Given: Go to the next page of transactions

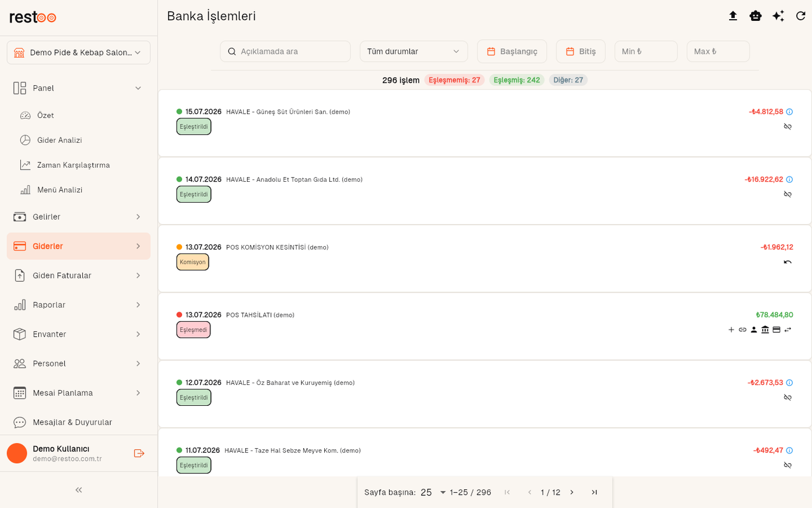Looking at the screenshot, I should (572, 492).
